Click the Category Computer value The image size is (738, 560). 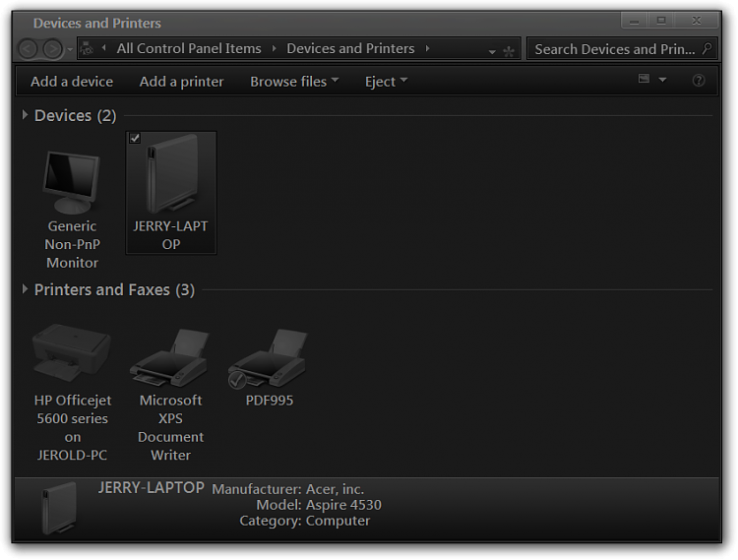pyautogui.click(x=338, y=521)
